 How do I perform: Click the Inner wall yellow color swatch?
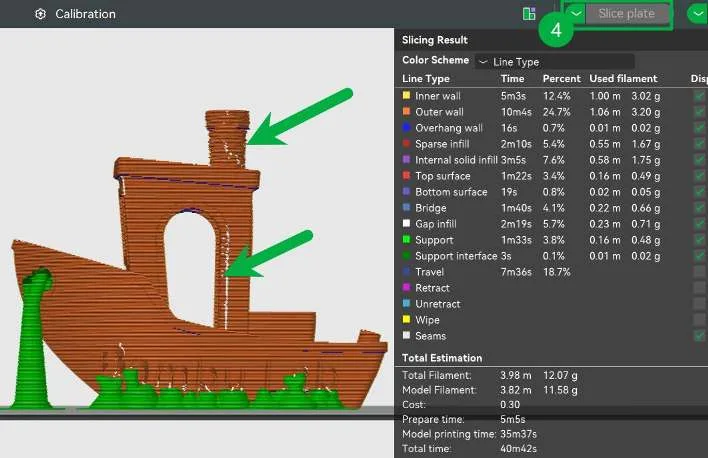(x=406, y=95)
